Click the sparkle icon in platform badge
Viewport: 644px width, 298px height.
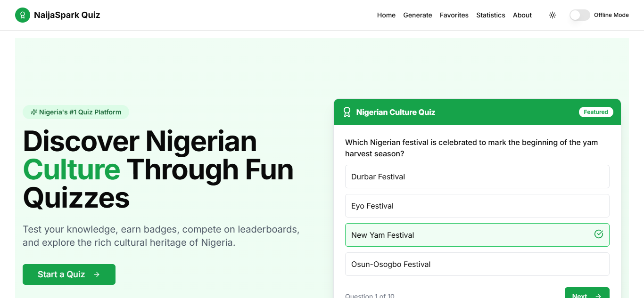point(34,112)
